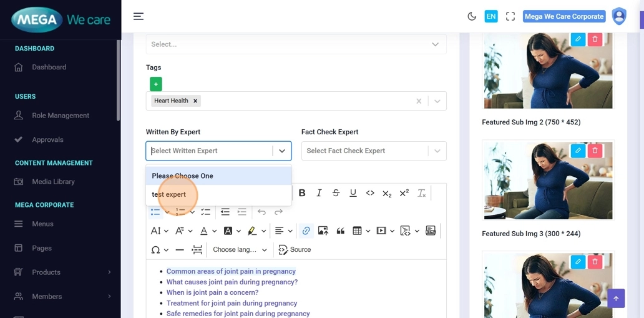Open the Choose language dropdown
The image size is (644, 318).
240,249
